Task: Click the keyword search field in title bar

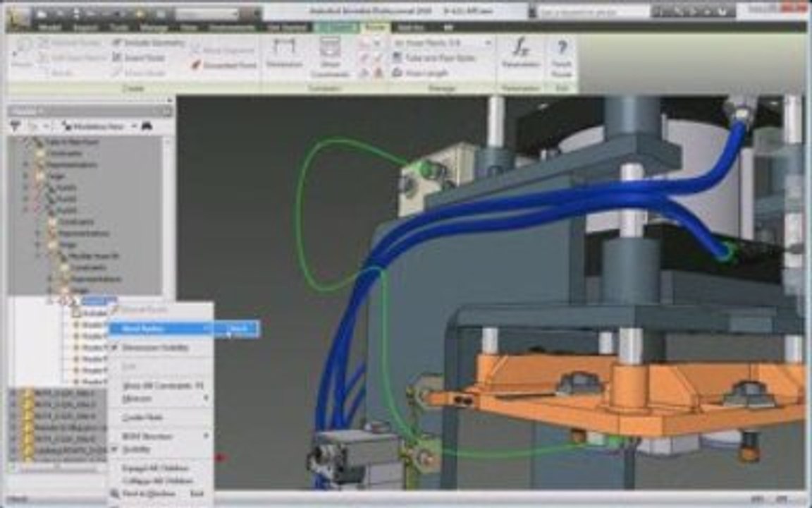Action: (593, 13)
